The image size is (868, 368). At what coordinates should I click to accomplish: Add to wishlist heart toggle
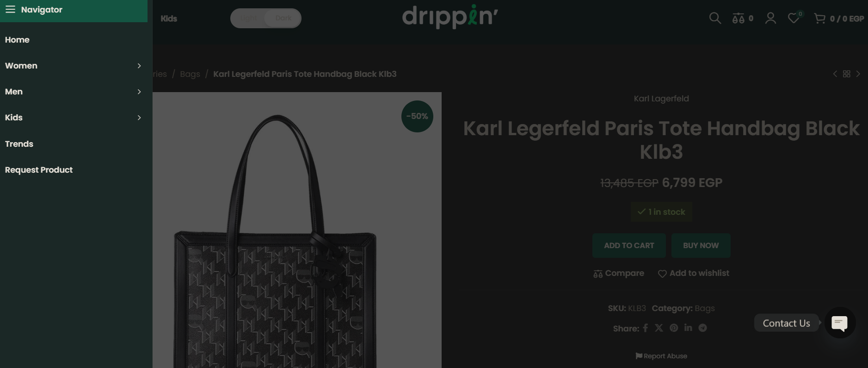pos(662,274)
